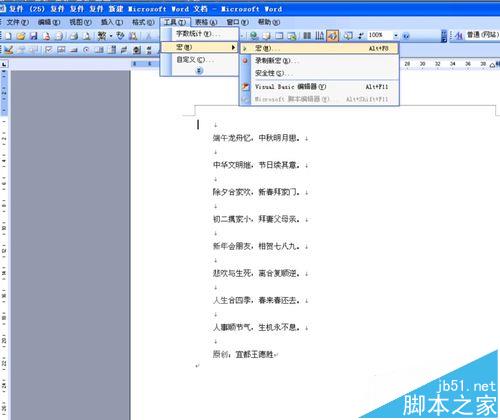The height and width of the screenshot is (420, 500).
Task: Click the Save floppy disk icon
Action: click(33, 36)
